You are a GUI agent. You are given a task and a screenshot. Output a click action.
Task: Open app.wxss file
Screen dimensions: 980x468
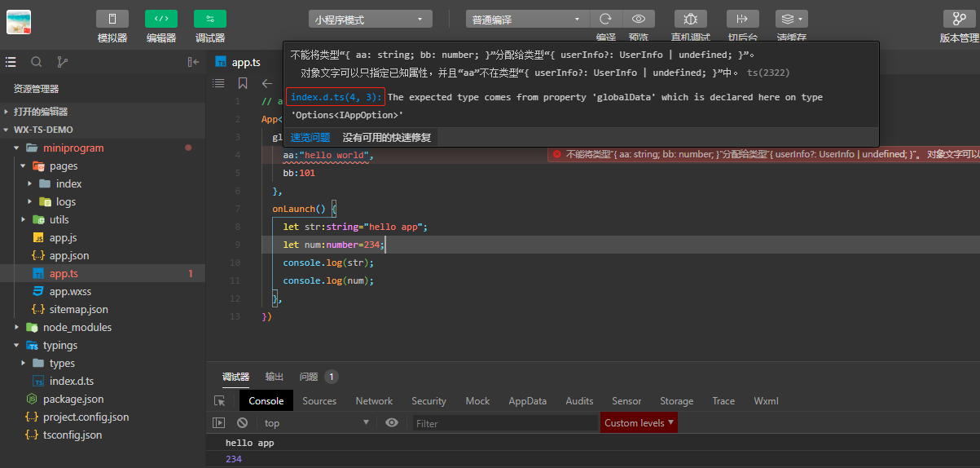coord(103,291)
